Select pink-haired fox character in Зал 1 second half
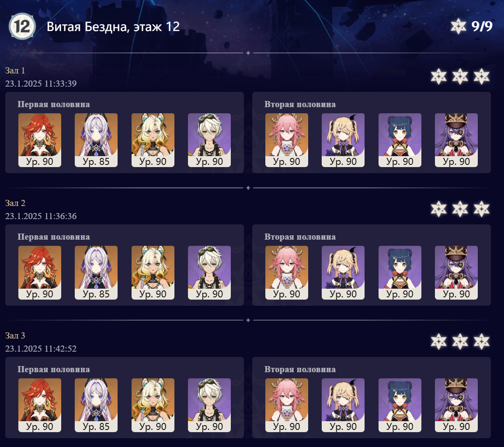The width and height of the screenshot is (504, 447). 287,140
